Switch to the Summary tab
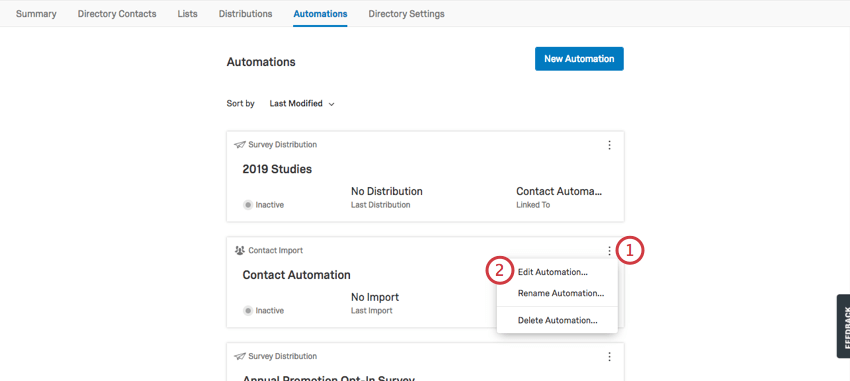The image size is (850, 381). pyautogui.click(x=36, y=14)
